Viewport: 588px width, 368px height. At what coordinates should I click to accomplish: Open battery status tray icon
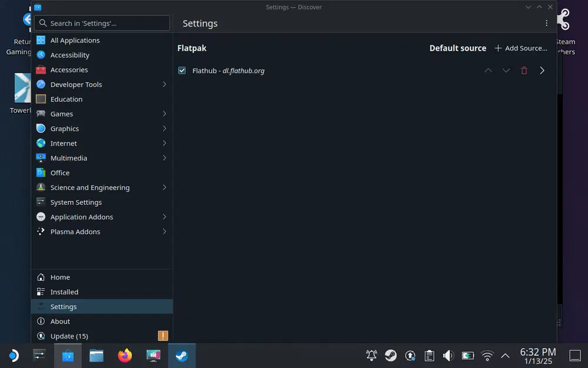[x=468, y=355]
